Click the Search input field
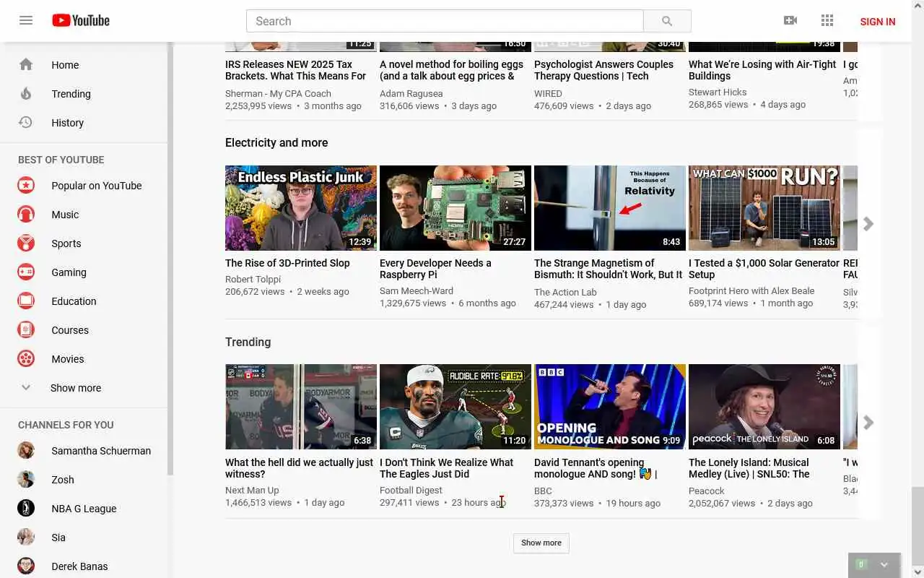The width and height of the screenshot is (924, 578). coord(445,21)
